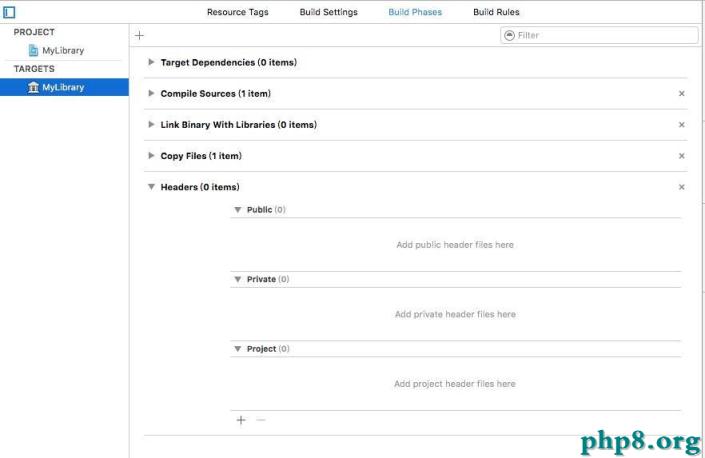
Task: Switch to the Build Settings tab
Action: tap(329, 12)
